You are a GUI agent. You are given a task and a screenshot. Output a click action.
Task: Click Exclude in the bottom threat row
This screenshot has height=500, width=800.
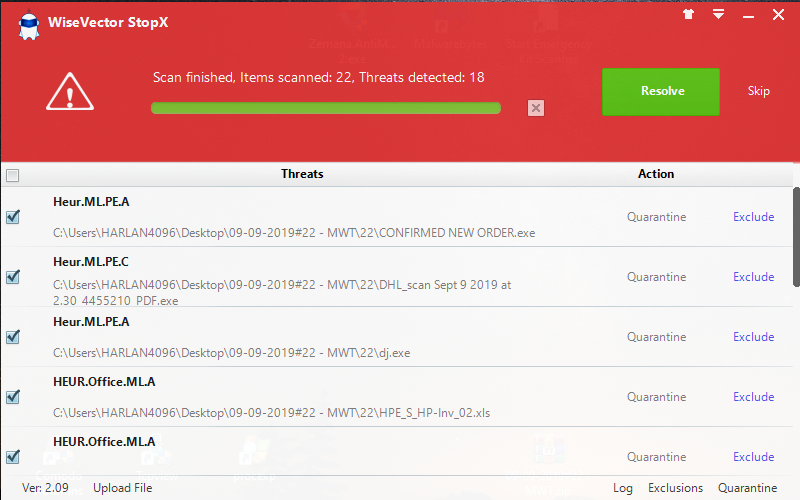(x=754, y=457)
